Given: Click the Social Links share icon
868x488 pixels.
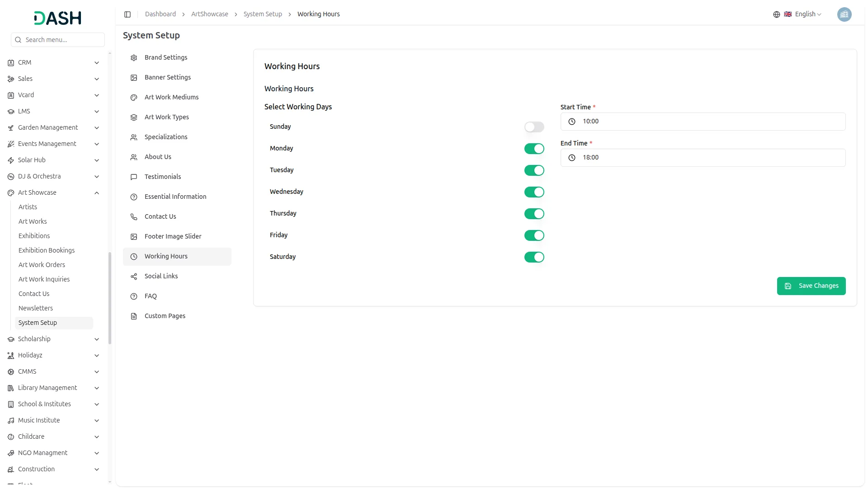Looking at the screenshot, I should (x=134, y=277).
